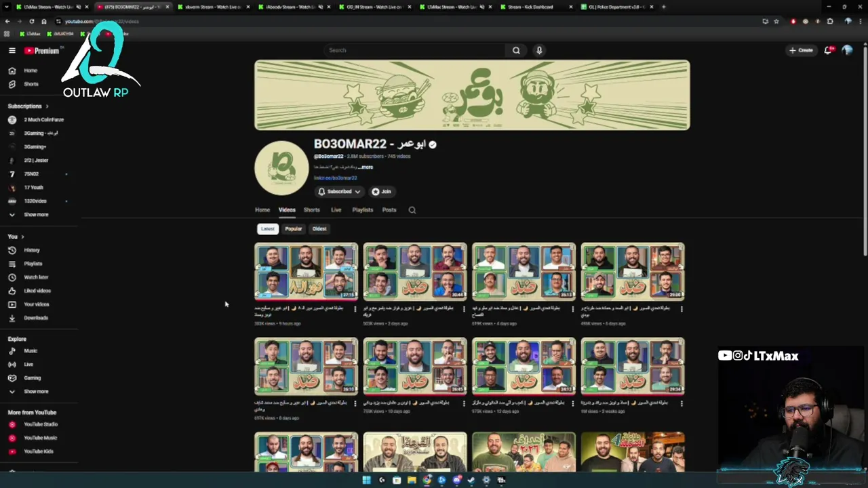Open the notifications bell
The image size is (868, 488).
point(828,50)
